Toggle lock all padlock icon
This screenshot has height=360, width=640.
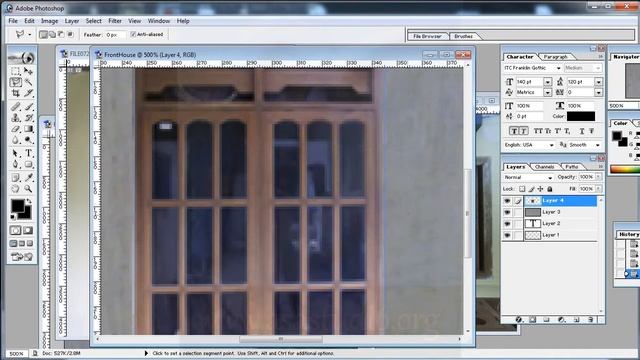pyautogui.click(x=550, y=189)
